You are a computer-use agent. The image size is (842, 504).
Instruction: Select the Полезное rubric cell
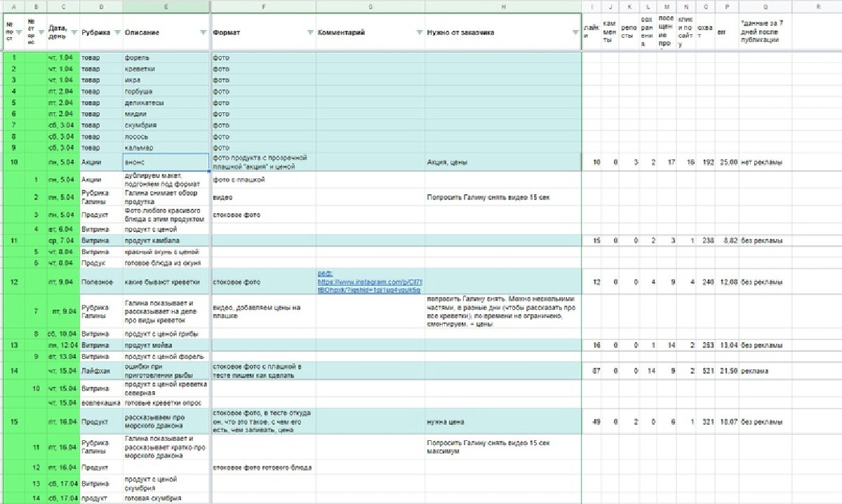[101, 282]
